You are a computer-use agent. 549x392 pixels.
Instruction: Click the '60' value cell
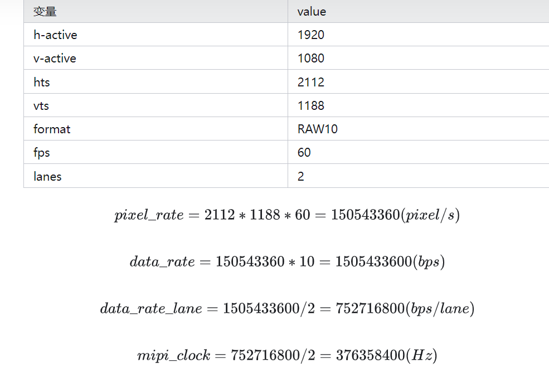pos(419,152)
